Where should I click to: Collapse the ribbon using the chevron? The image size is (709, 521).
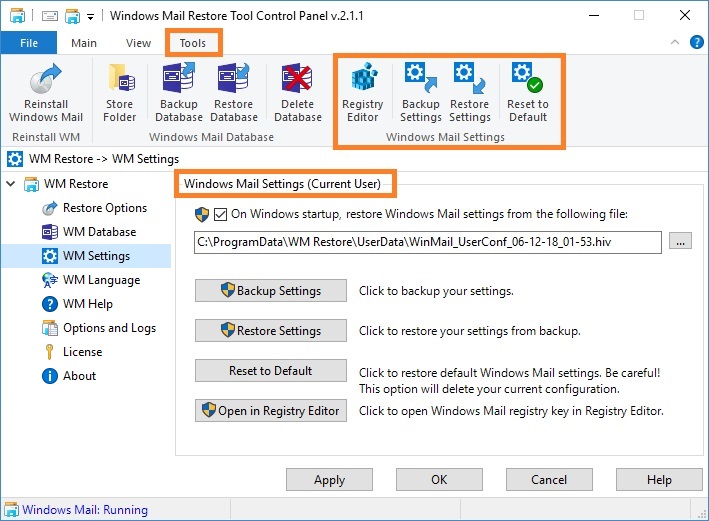(x=675, y=42)
